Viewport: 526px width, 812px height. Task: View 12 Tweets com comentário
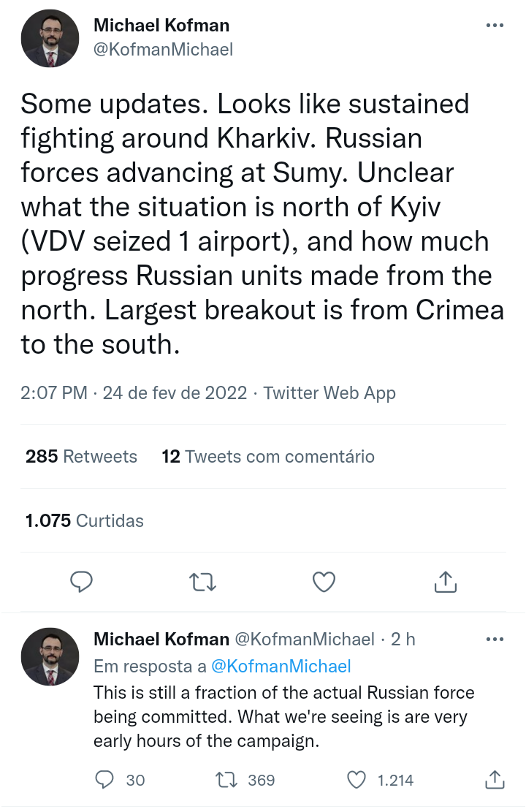pyautogui.click(x=268, y=457)
